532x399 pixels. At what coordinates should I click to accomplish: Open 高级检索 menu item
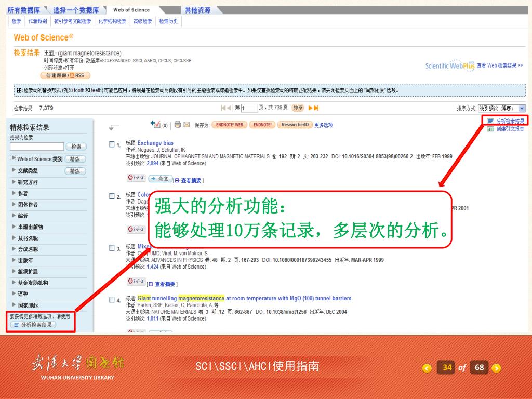[x=142, y=21]
